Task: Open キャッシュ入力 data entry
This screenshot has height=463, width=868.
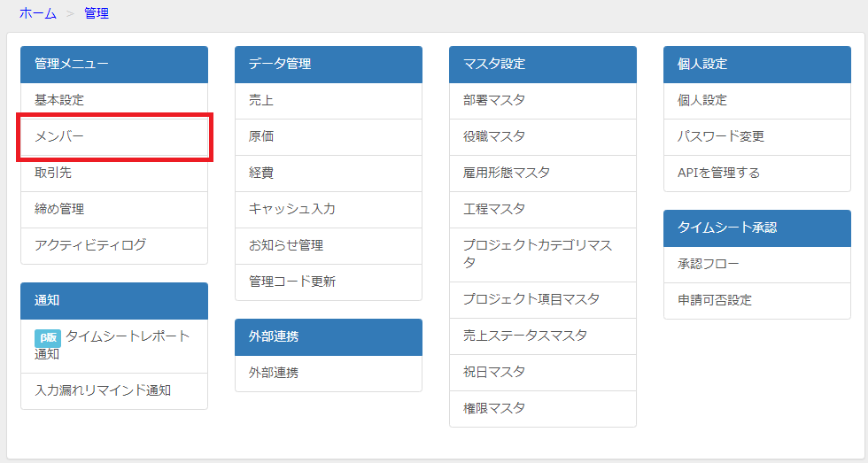Action: [x=329, y=209]
